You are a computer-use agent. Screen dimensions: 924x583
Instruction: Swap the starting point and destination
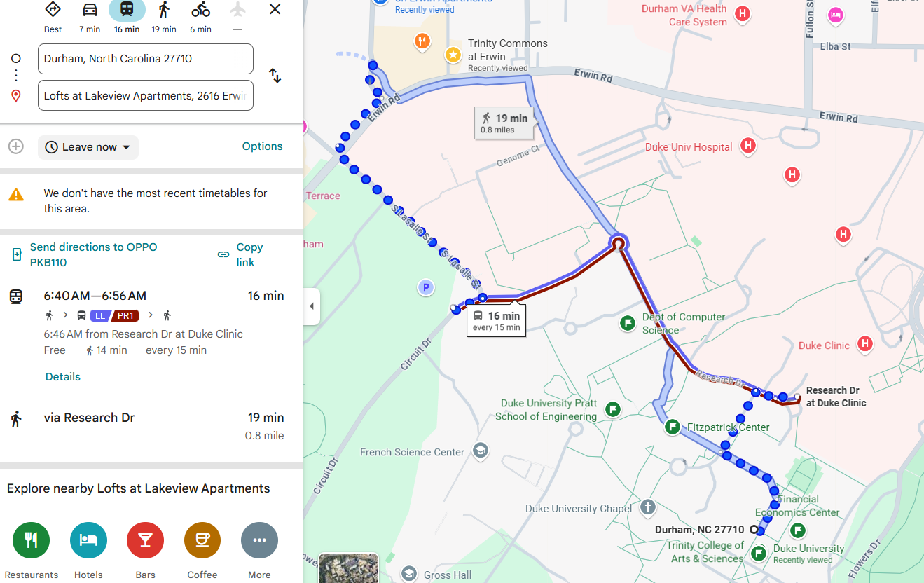[x=275, y=76]
